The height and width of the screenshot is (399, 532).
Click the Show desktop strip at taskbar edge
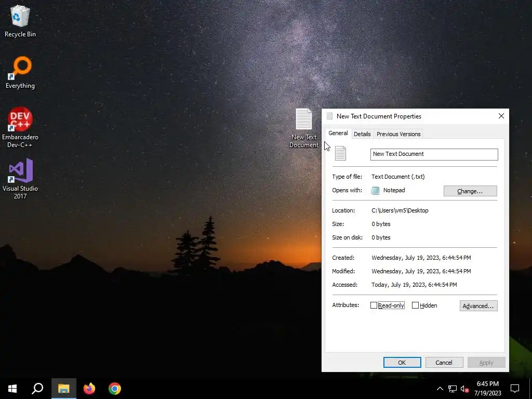click(530, 389)
